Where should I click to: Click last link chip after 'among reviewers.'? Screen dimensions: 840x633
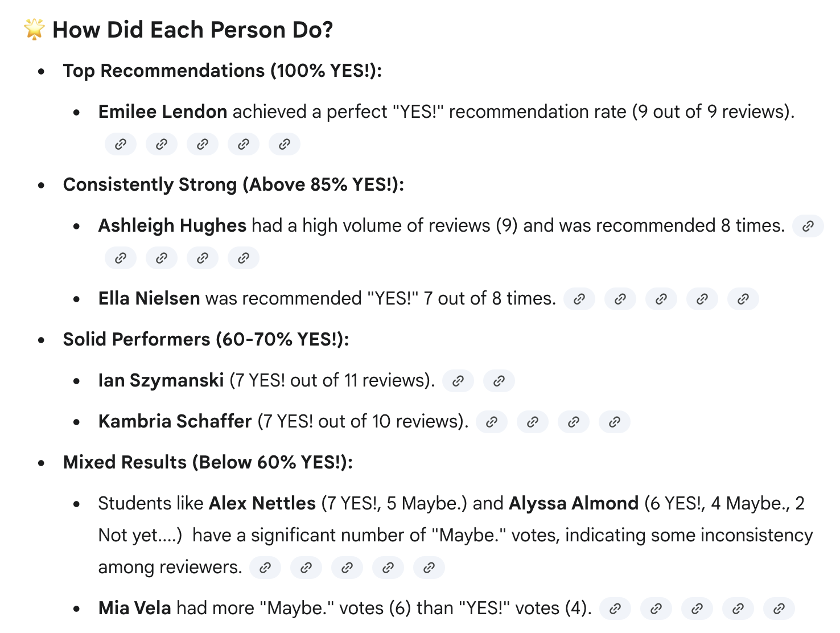[429, 568]
